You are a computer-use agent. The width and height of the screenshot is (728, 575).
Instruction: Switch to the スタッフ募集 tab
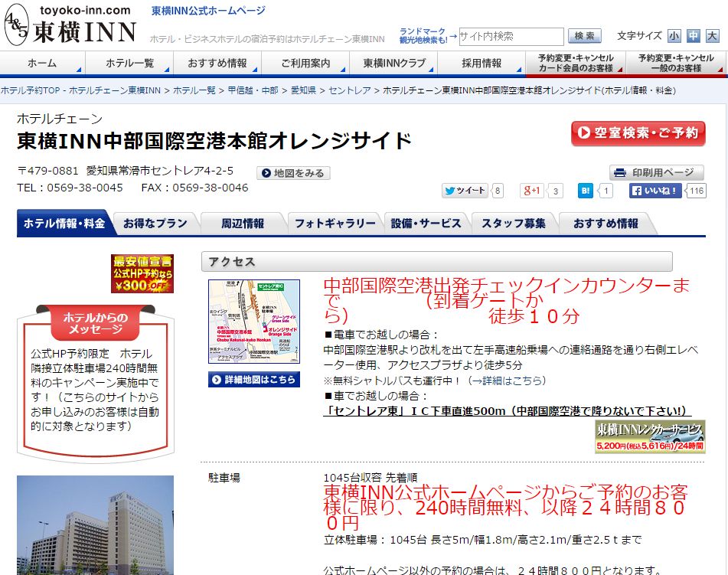514,224
